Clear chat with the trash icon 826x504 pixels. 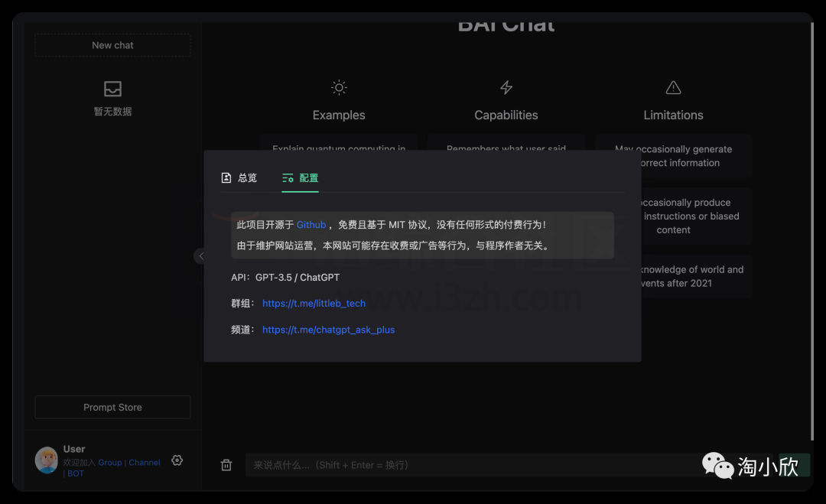click(226, 465)
